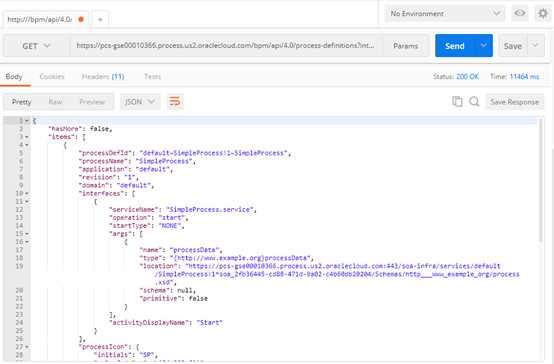Click the "revision" key on line 8

point(98,177)
